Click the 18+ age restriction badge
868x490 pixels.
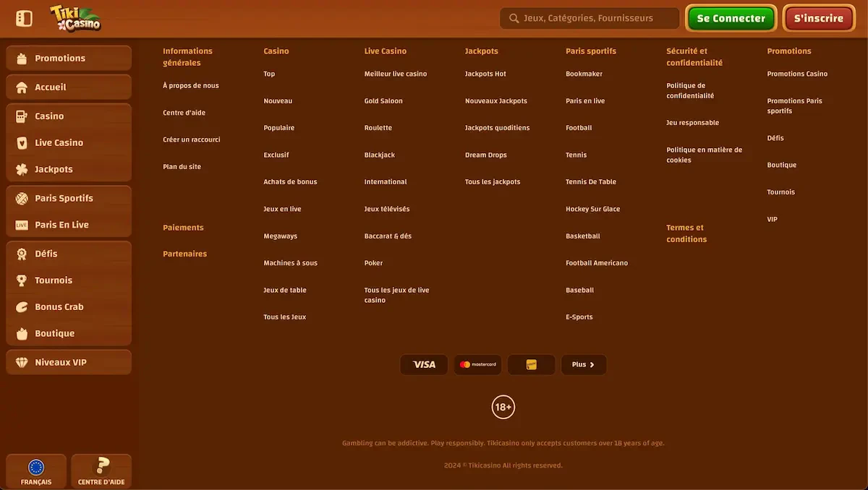(503, 407)
